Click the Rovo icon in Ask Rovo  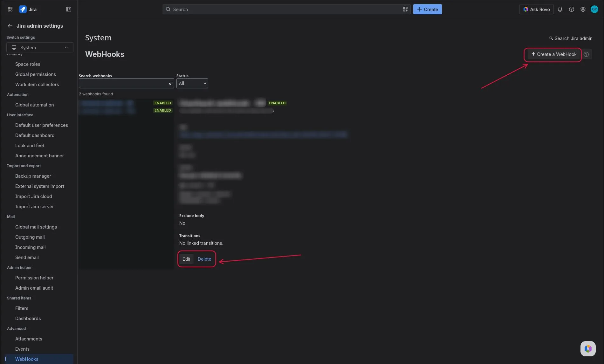point(526,9)
